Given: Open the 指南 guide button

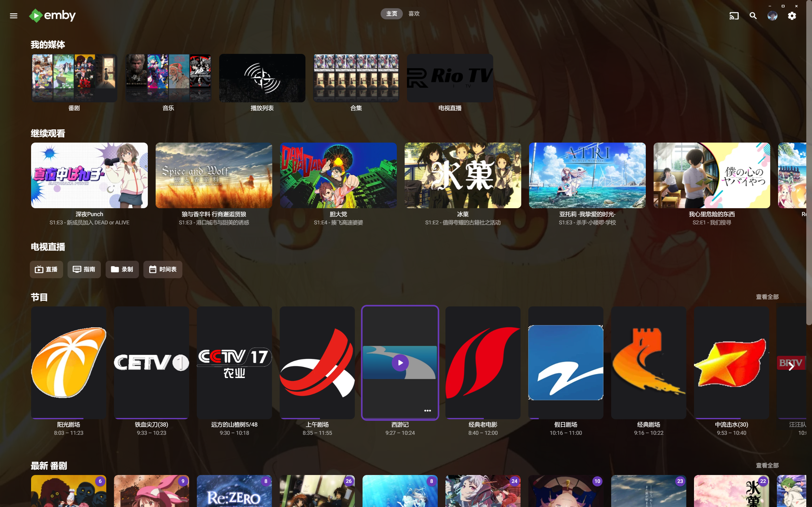Looking at the screenshot, I should click(x=84, y=269).
